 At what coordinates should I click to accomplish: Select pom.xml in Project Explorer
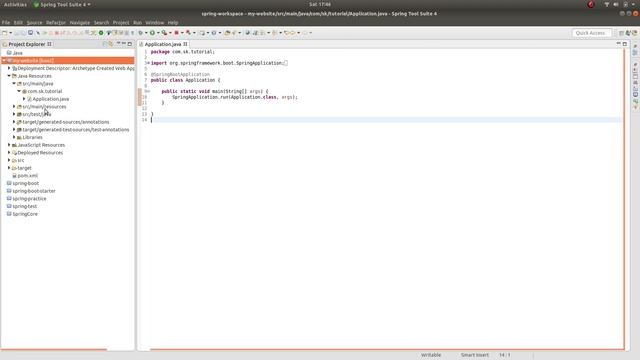(27, 176)
